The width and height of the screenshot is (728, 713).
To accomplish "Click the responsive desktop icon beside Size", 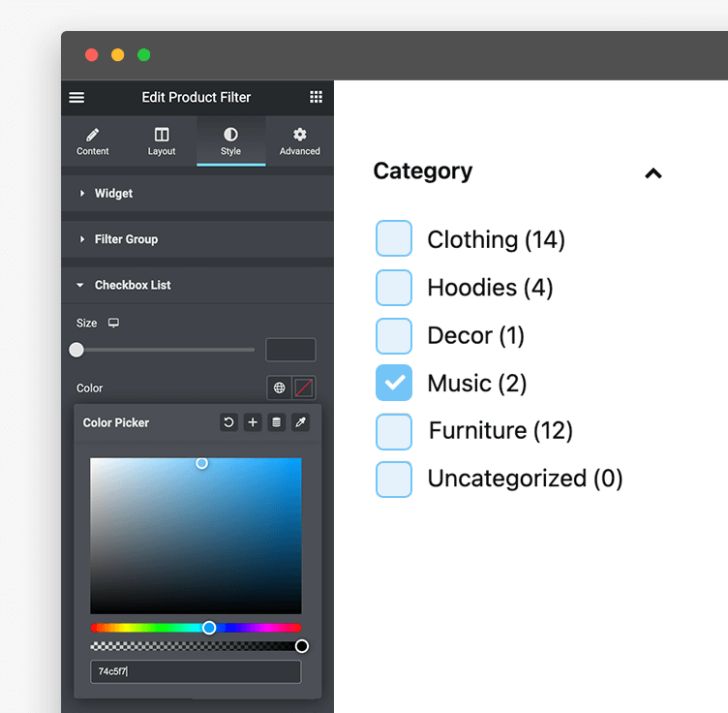I will point(113,323).
